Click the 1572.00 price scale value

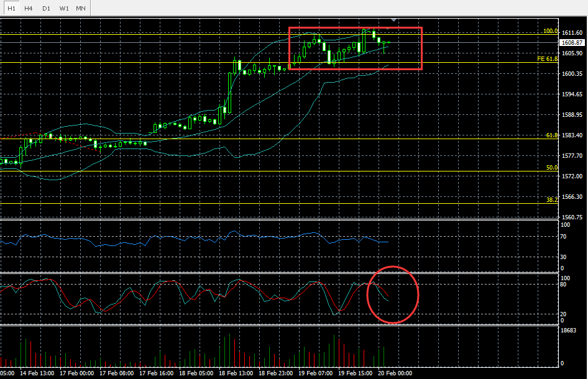tap(572, 176)
